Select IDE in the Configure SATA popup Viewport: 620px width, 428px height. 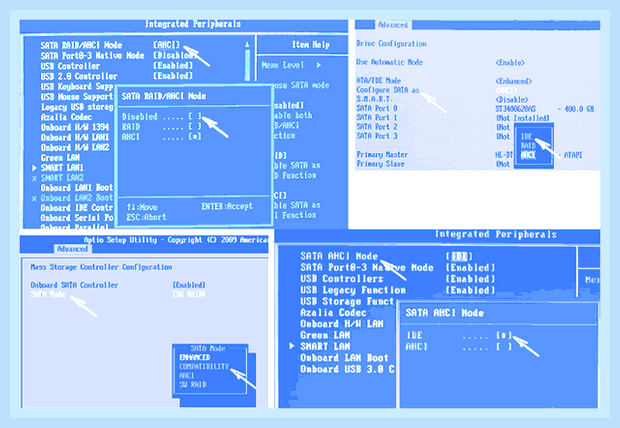(526, 136)
